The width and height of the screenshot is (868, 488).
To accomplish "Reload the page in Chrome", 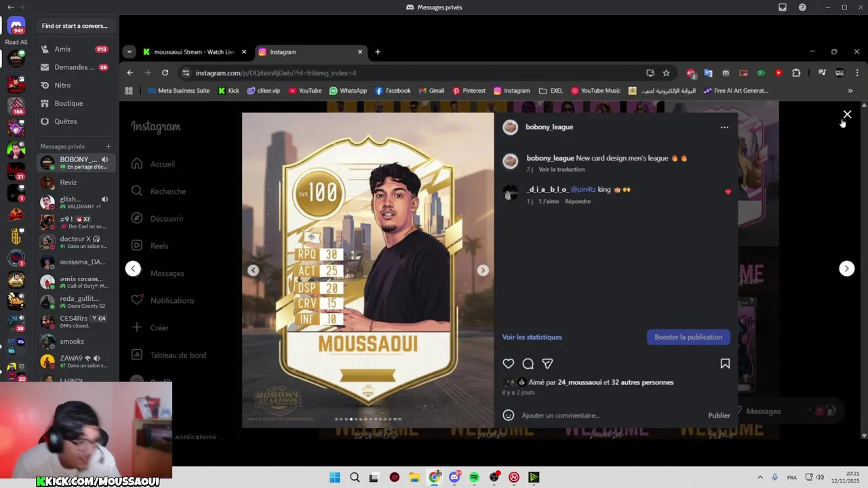I will (x=165, y=73).
